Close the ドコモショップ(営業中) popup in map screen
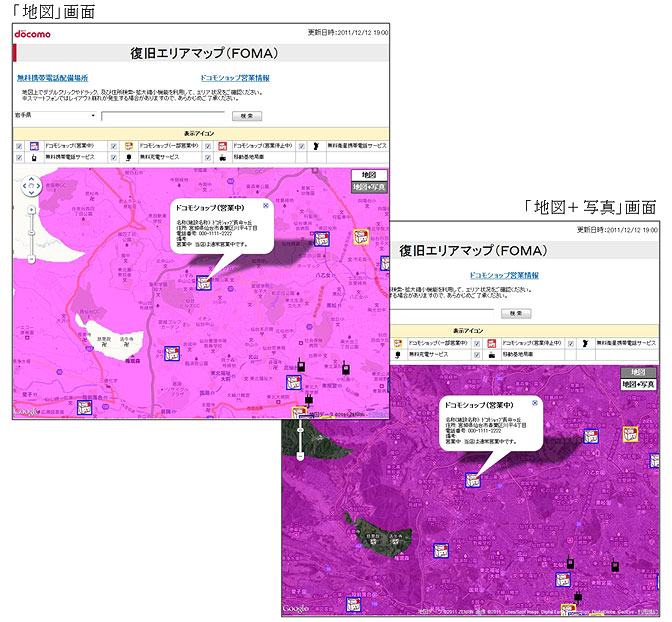The image size is (672, 622). [x=266, y=206]
